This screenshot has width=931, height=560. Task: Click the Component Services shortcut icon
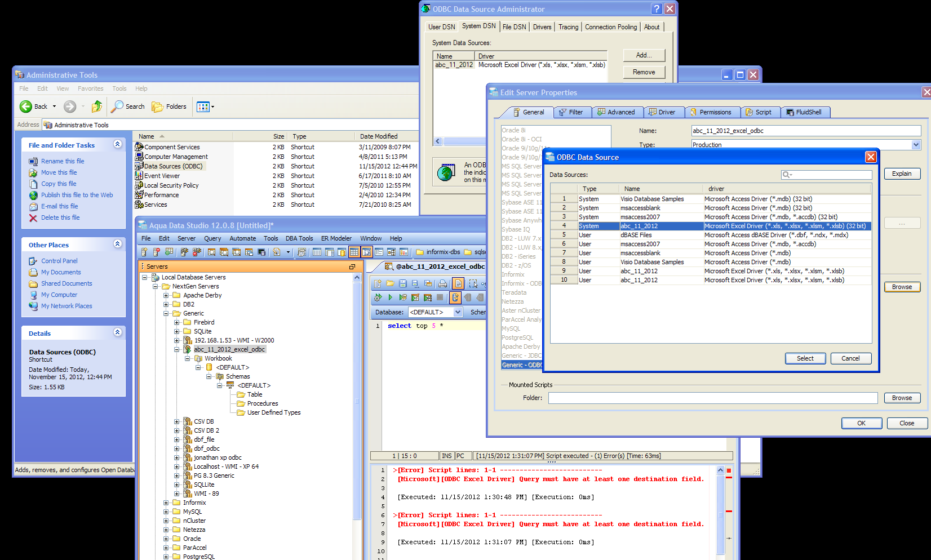139,147
